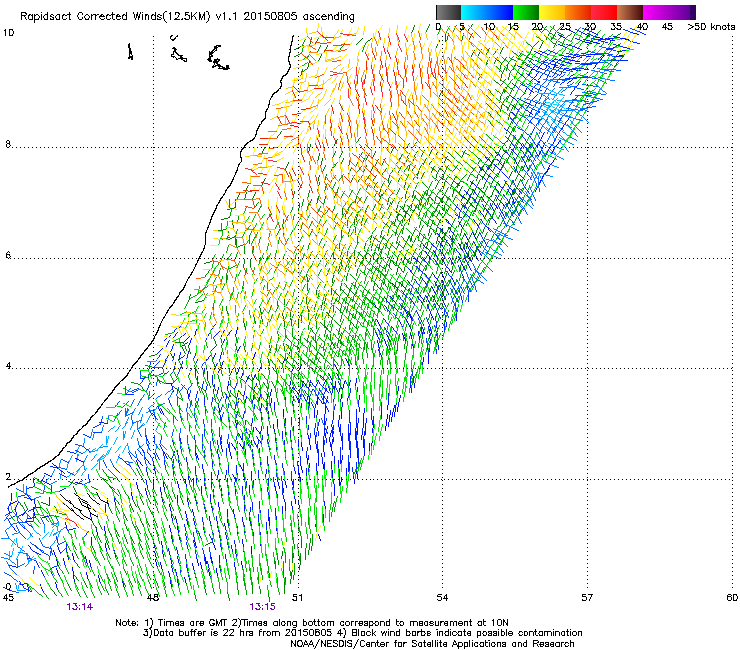Click latitude label 2 on the axis

[8, 477]
